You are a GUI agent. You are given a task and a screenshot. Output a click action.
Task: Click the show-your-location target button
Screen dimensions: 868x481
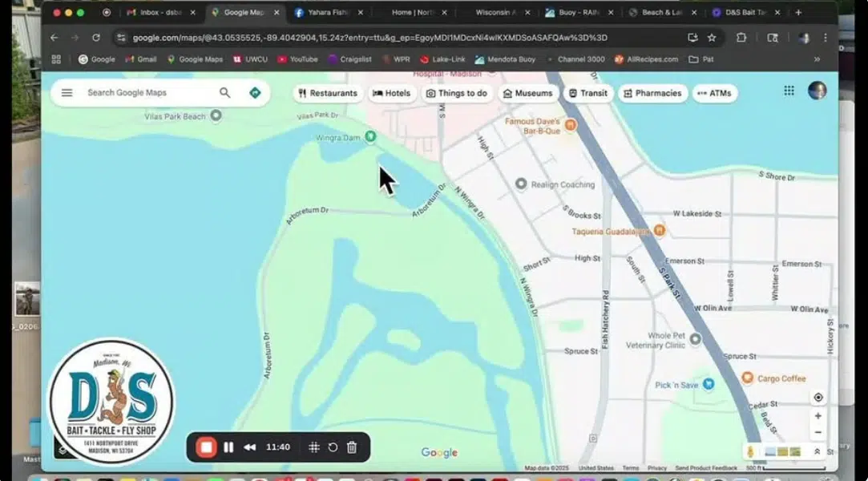coord(818,398)
